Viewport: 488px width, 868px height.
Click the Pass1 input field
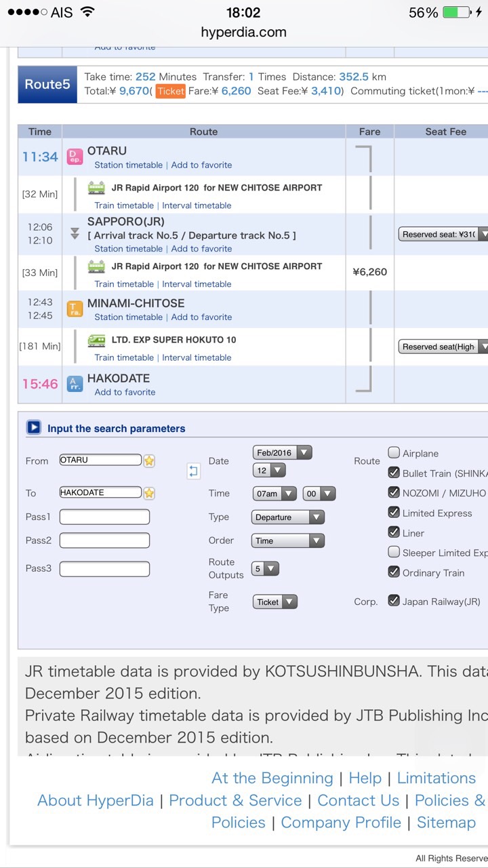pos(104,517)
